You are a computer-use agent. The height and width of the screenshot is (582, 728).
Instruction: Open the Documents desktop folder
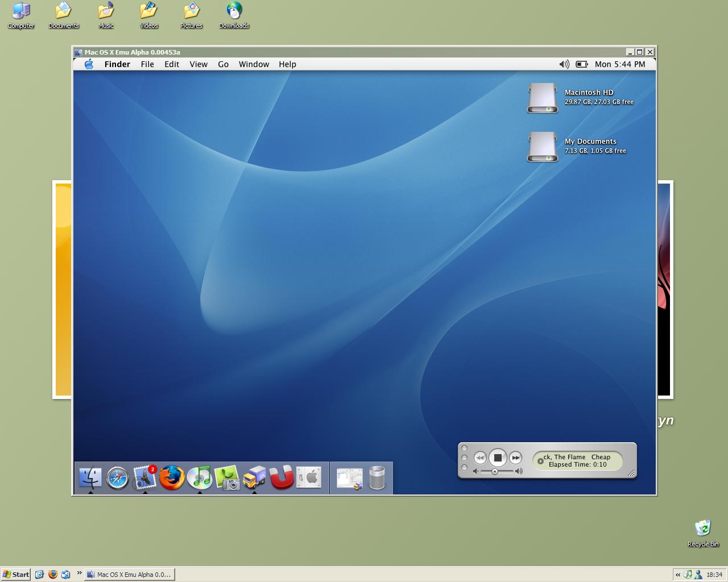click(64, 15)
